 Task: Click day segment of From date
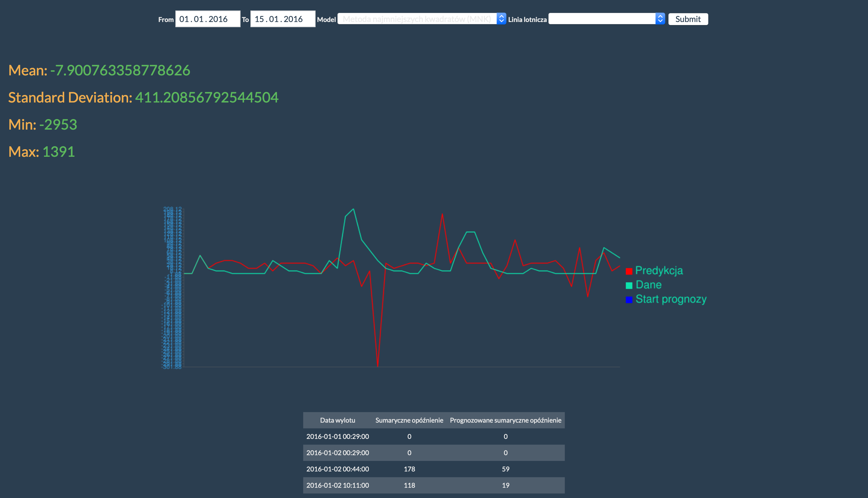pyautogui.click(x=184, y=19)
